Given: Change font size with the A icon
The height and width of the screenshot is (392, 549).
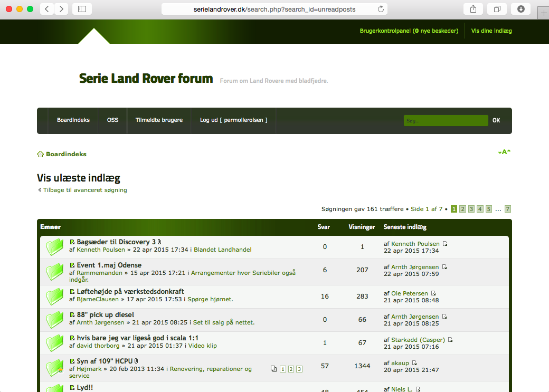Looking at the screenshot, I should click(x=504, y=152).
